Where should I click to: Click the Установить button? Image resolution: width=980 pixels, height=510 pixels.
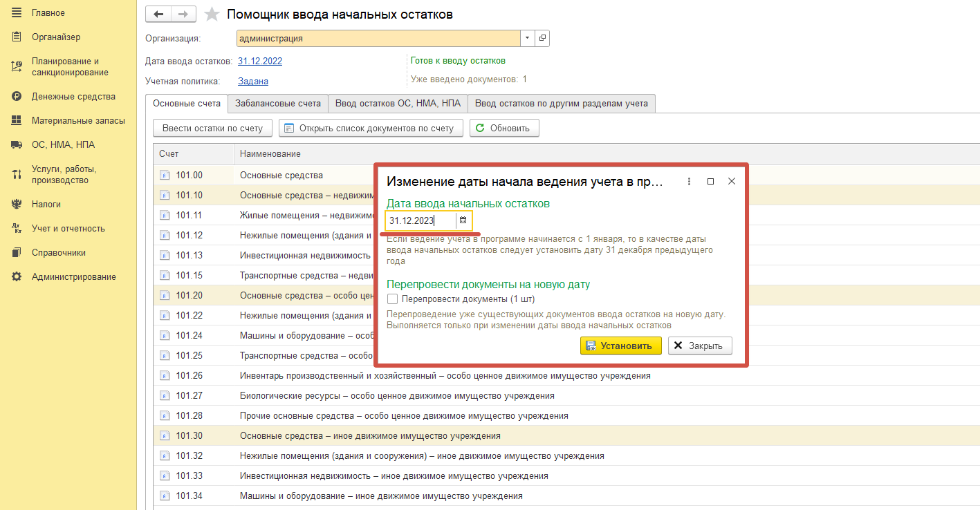coord(621,346)
